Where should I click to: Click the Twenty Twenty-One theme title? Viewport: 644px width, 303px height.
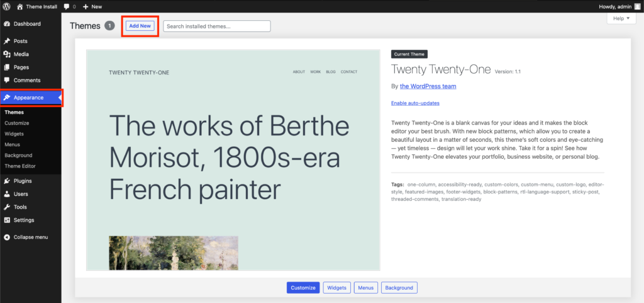tap(441, 69)
